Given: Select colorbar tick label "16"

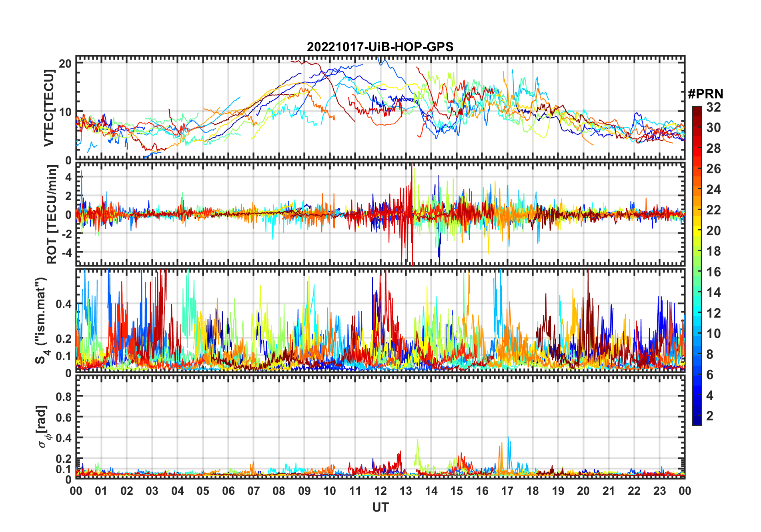Looking at the screenshot, I should click(x=713, y=272).
